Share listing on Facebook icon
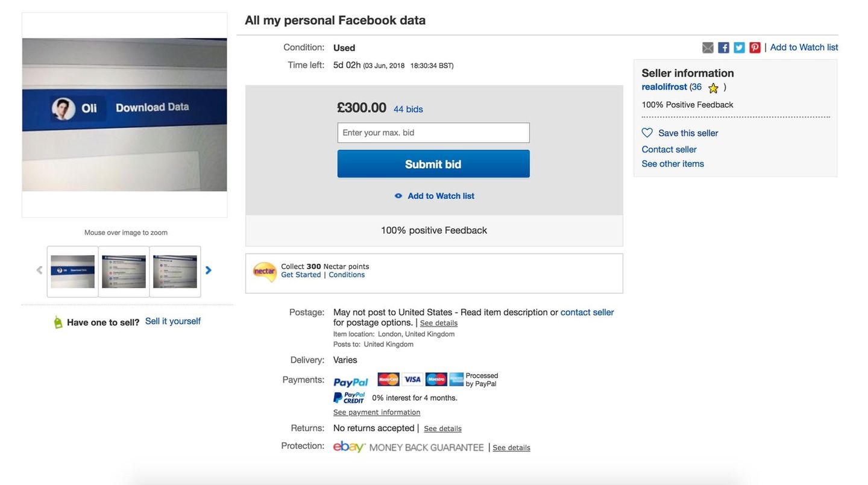This screenshot has width=868, height=485. (723, 48)
